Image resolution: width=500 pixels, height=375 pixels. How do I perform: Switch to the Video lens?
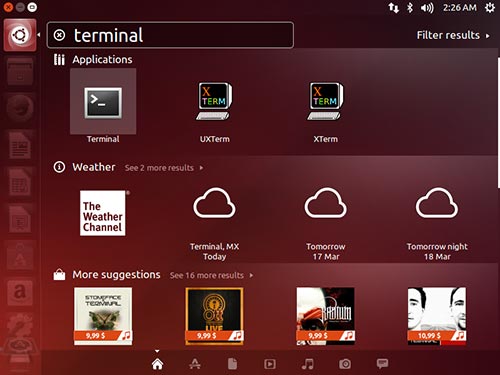[270, 364]
